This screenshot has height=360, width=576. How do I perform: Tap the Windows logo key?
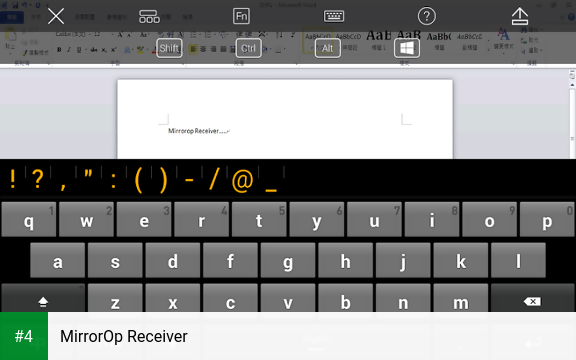pos(407,48)
